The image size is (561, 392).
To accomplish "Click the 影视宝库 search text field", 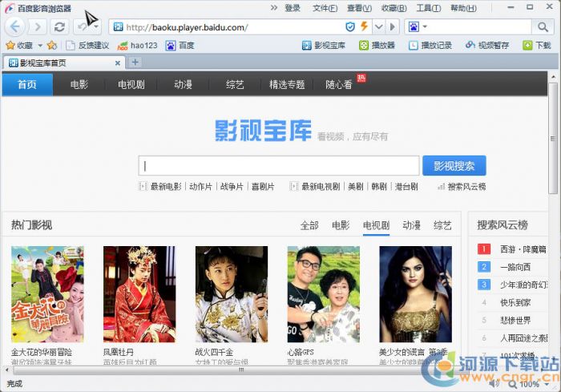I will [279, 166].
